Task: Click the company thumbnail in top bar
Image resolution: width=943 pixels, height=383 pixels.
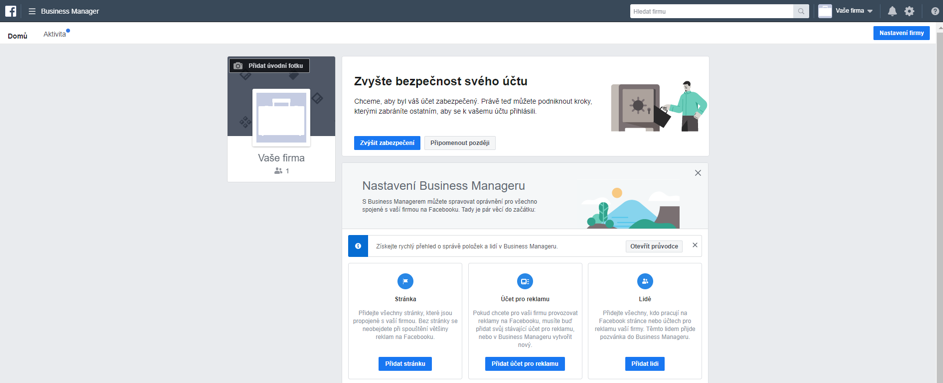Action: pyautogui.click(x=825, y=11)
